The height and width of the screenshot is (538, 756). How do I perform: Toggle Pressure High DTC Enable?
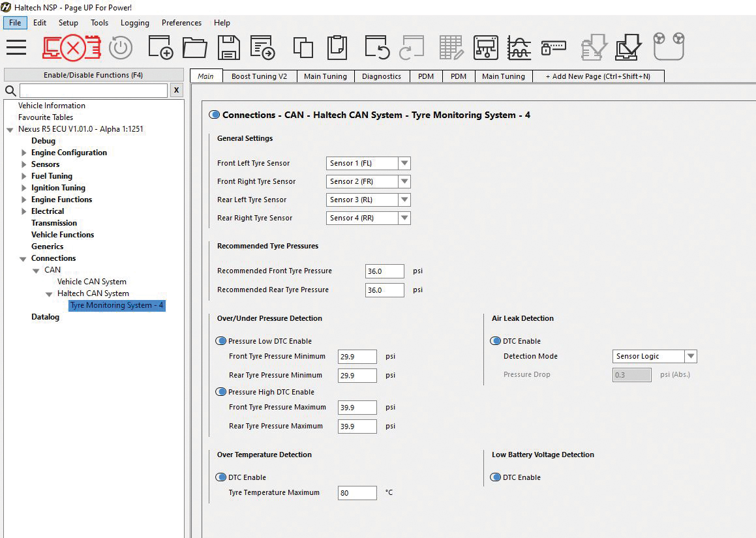(x=221, y=392)
